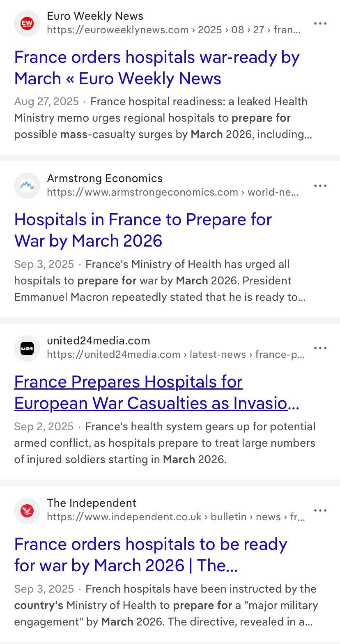Click the snippet text dated Sep 2, 2025

pyautogui.click(x=164, y=443)
